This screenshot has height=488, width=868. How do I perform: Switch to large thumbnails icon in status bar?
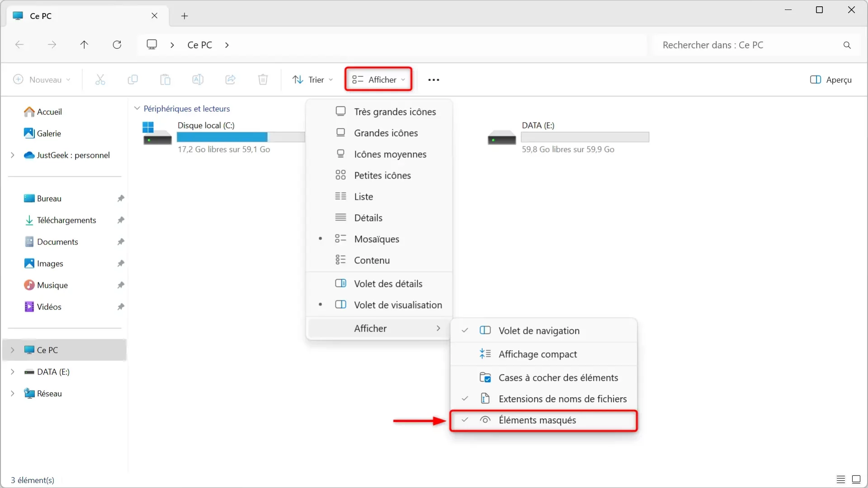[x=856, y=479]
